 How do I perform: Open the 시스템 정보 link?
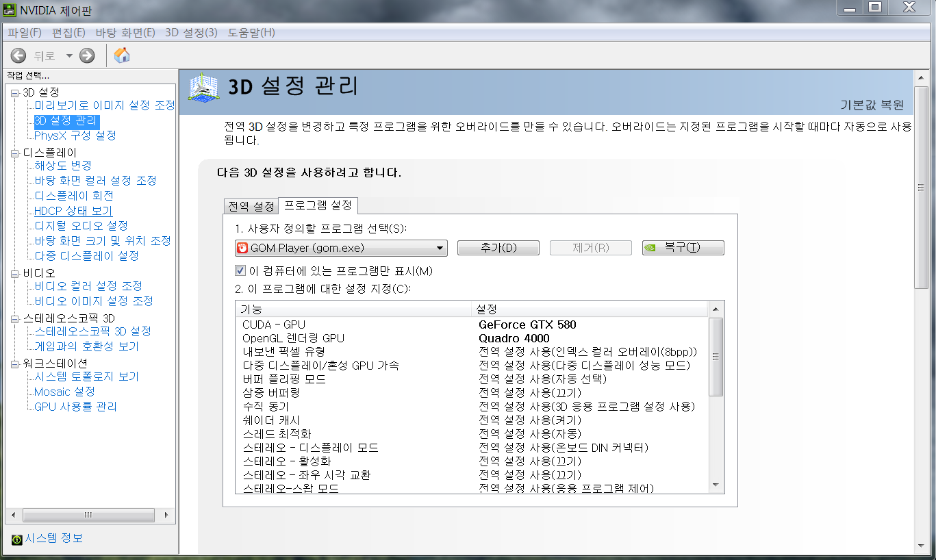point(54,539)
